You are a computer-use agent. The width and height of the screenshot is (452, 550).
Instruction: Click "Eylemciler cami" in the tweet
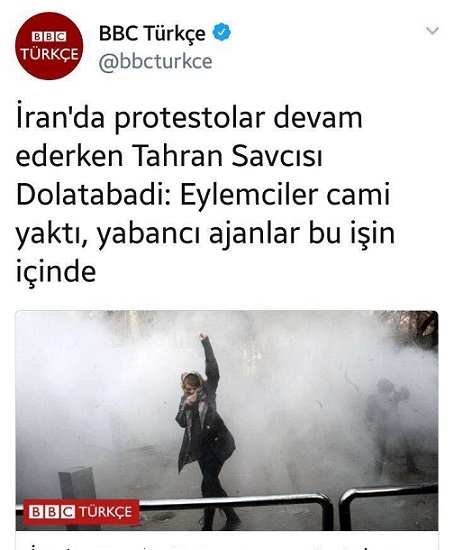click(x=285, y=196)
